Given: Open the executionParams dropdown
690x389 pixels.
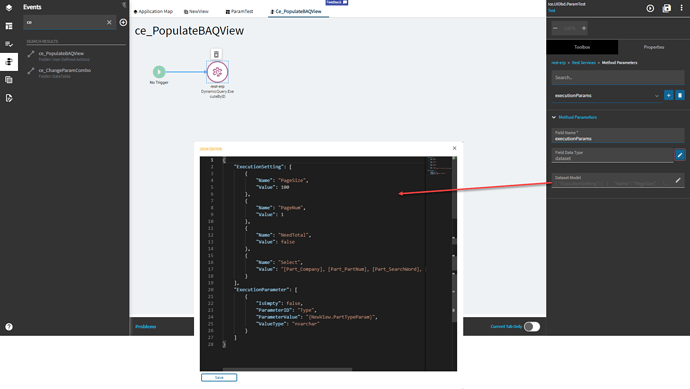Looking at the screenshot, I should point(607,95).
